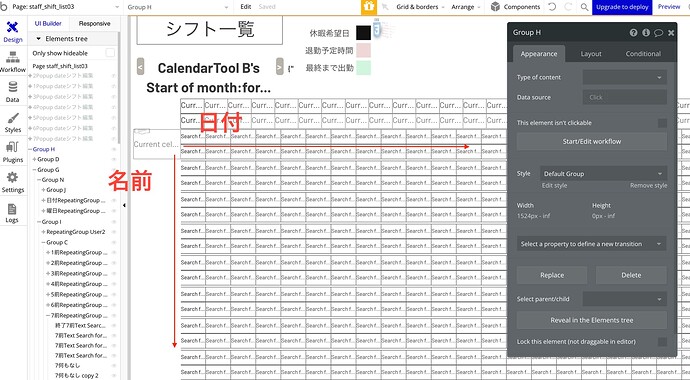Select the Conditional tab
Screen dimensions: 690x380
pos(643,54)
